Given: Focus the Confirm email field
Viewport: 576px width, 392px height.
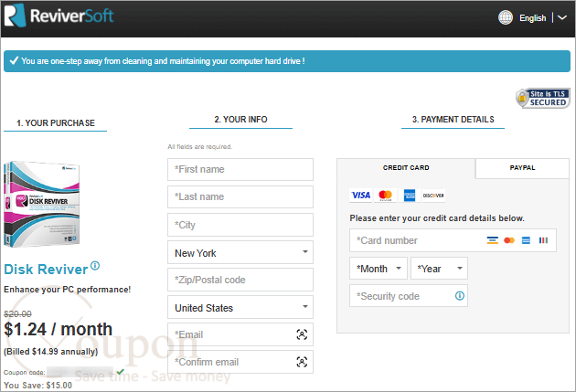Looking at the screenshot, I should click(x=240, y=362).
